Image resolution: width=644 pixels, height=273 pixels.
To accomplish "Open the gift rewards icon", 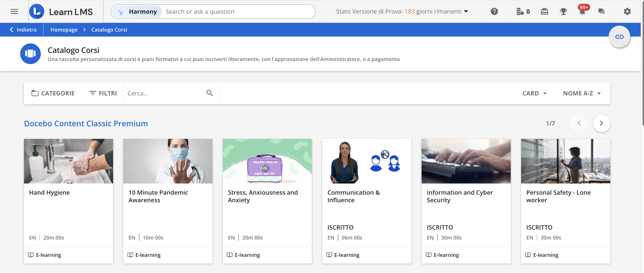I will [544, 11].
